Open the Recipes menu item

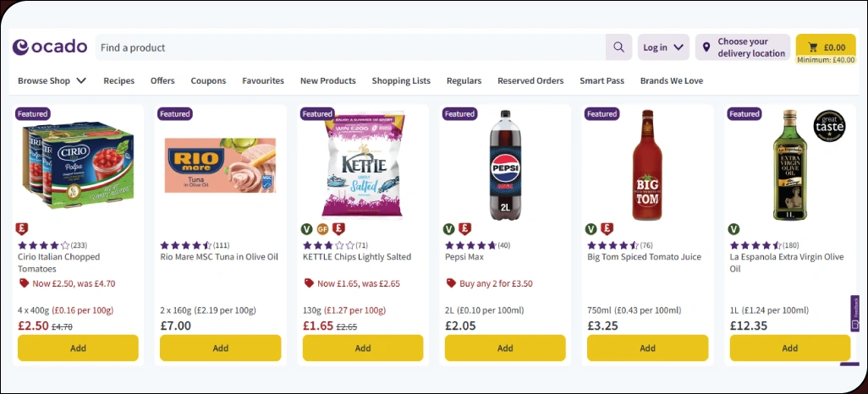coord(118,81)
